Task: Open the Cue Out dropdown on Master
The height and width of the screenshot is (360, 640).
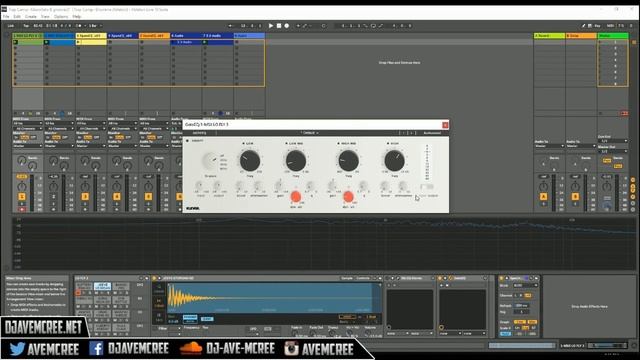Action: click(x=613, y=141)
